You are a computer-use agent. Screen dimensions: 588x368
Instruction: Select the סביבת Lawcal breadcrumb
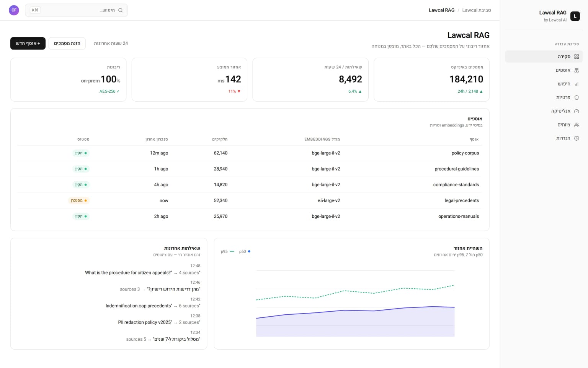(x=476, y=10)
